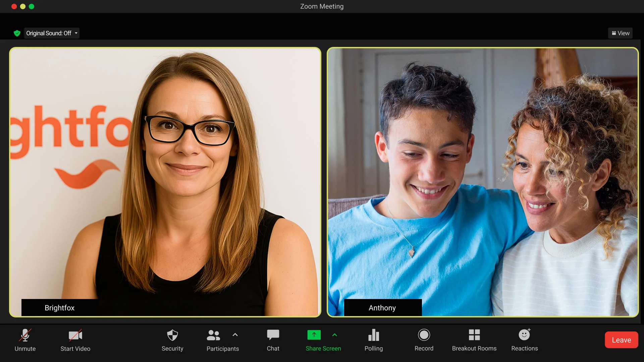Click the green encryption shield icon
644x362 pixels.
pyautogui.click(x=17, y=33)
